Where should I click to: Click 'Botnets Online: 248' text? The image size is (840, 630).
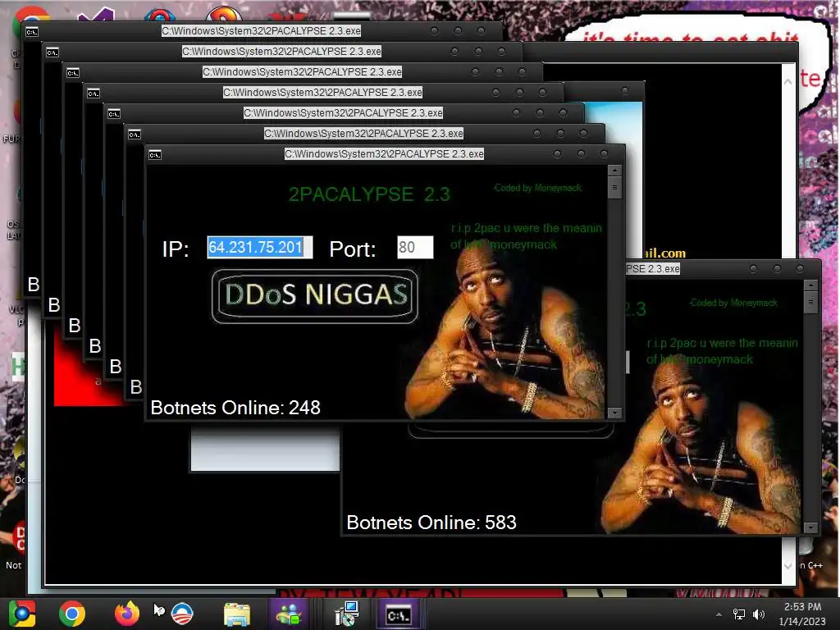[x=235, y=408]
